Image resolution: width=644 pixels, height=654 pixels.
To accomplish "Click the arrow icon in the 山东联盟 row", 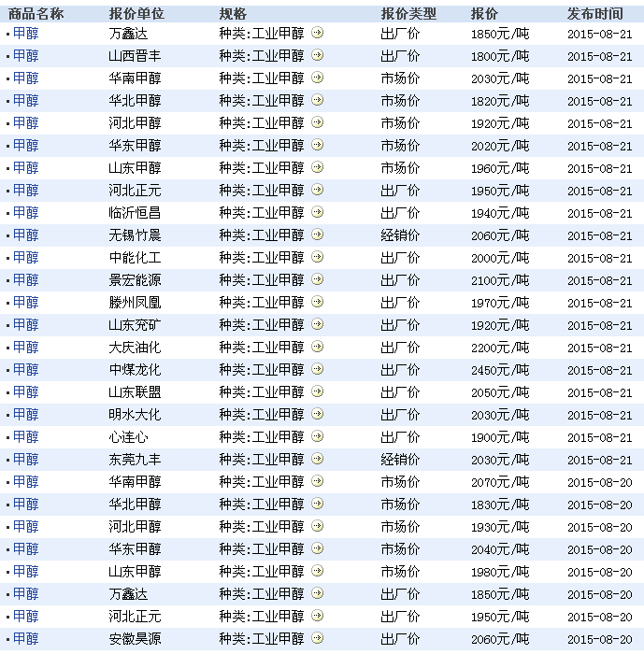I will (x=317, y=391).
